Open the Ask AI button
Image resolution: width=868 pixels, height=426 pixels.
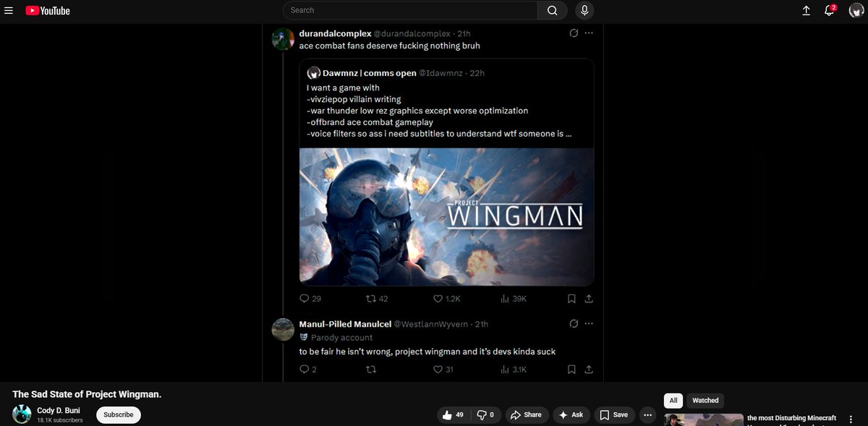571,414
